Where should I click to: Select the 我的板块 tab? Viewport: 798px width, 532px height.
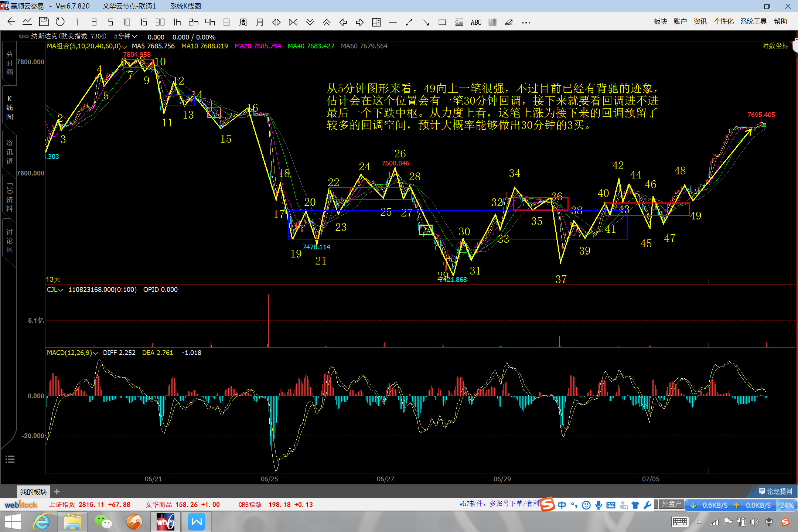[34, 492]
